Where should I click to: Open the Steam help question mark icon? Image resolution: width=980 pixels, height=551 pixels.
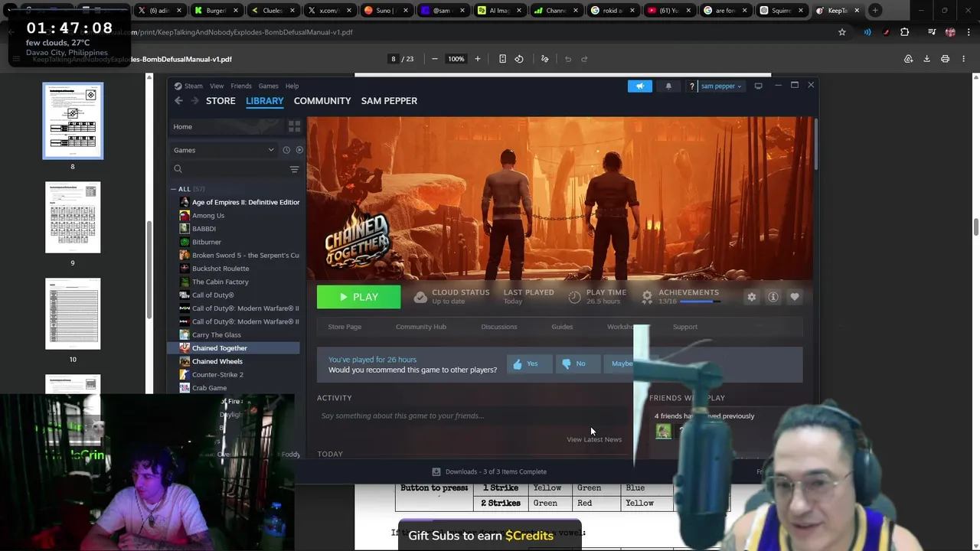pos(692,86)
